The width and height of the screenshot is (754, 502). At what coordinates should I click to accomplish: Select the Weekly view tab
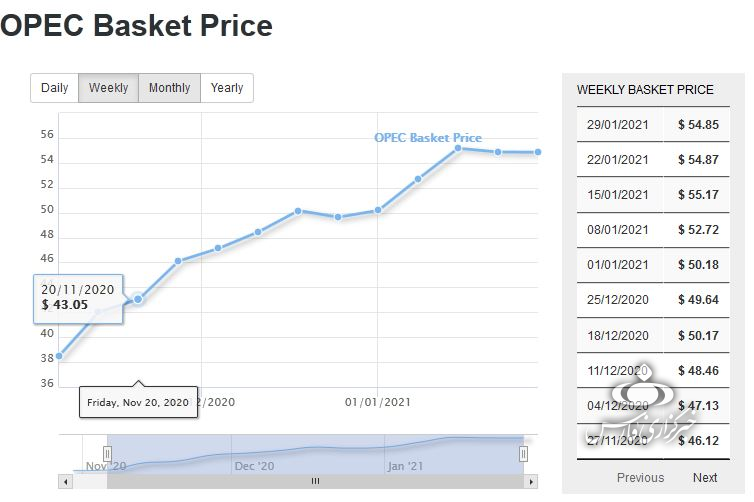pyautogui.click(x=108, y=88)
